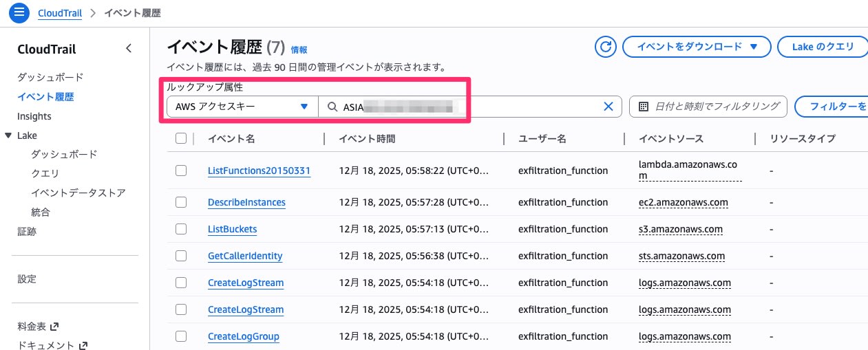
Task: Collapse the Lake tree section
Action: pyautogui.click(x=8, y=135)
